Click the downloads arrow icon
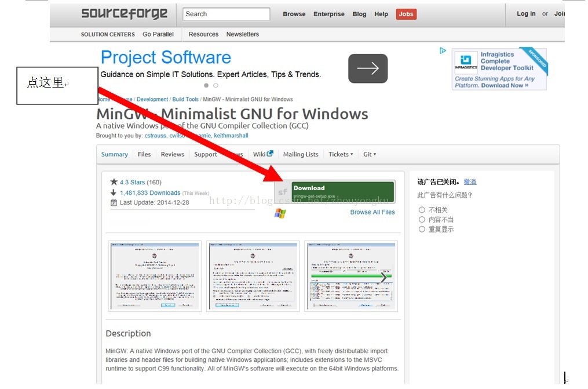Image resolution: width=588 pixels, height=389 pixels. coord(113,192)
